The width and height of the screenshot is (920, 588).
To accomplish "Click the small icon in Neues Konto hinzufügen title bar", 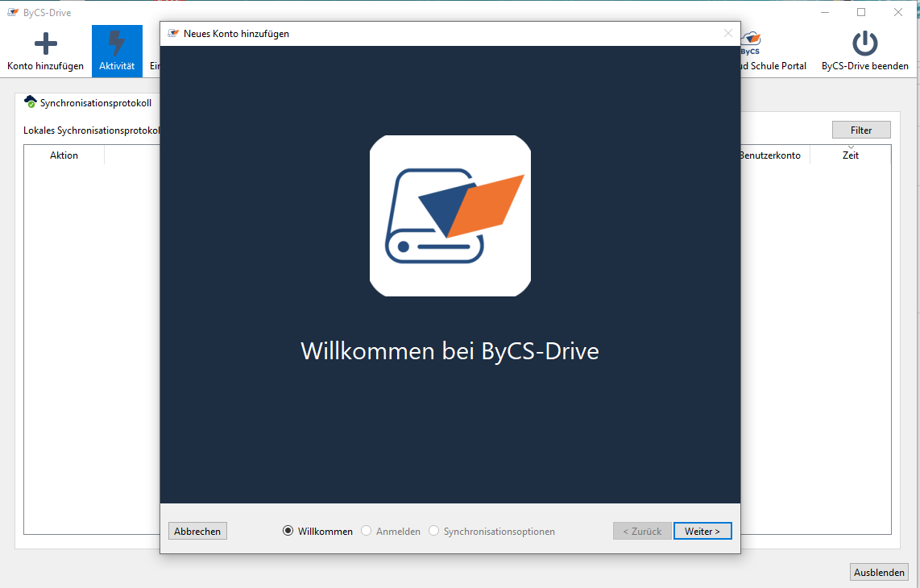I will pos(173,34).
